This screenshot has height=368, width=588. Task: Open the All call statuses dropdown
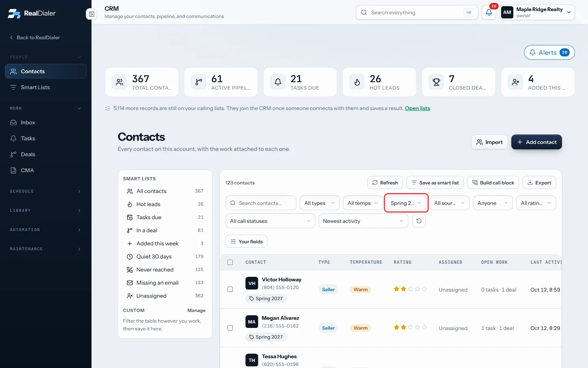tap(270, 221)
